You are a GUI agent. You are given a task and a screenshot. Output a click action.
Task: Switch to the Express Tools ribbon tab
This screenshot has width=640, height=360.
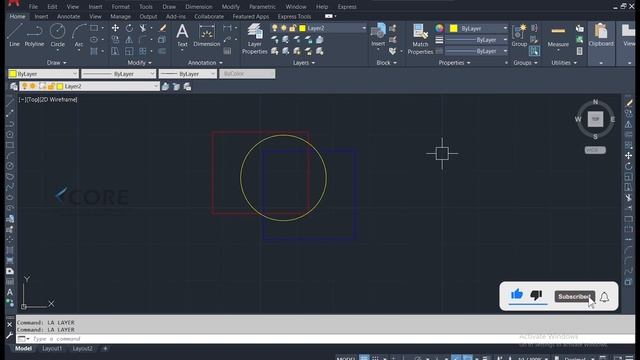(294, 17)
